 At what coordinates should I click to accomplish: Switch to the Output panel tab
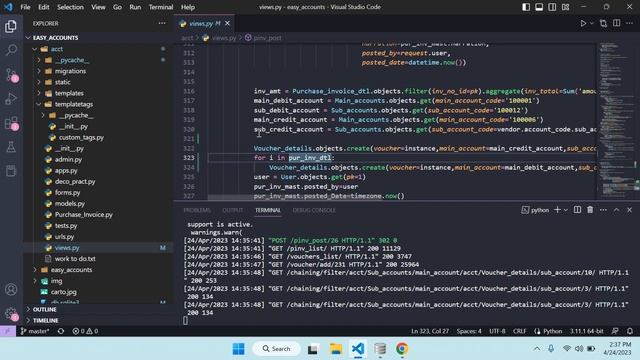233,210
